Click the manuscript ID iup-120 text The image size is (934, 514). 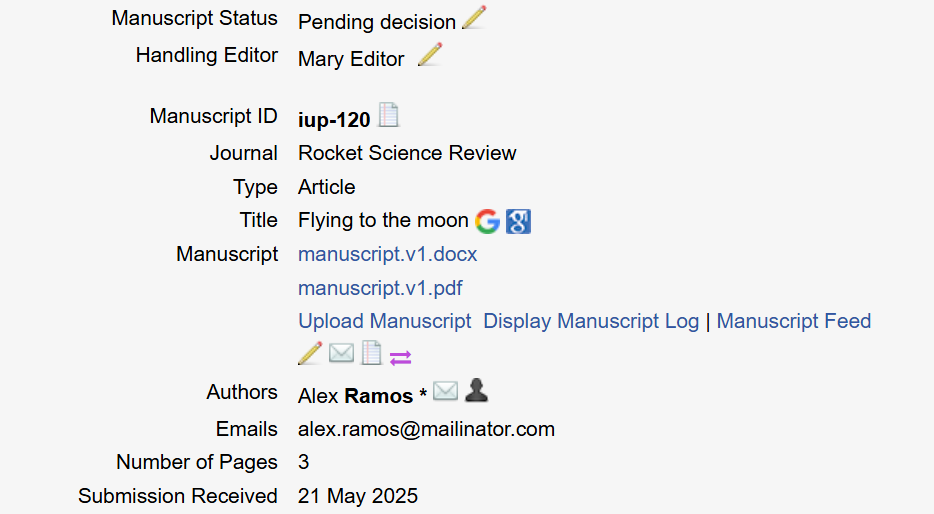334,120
